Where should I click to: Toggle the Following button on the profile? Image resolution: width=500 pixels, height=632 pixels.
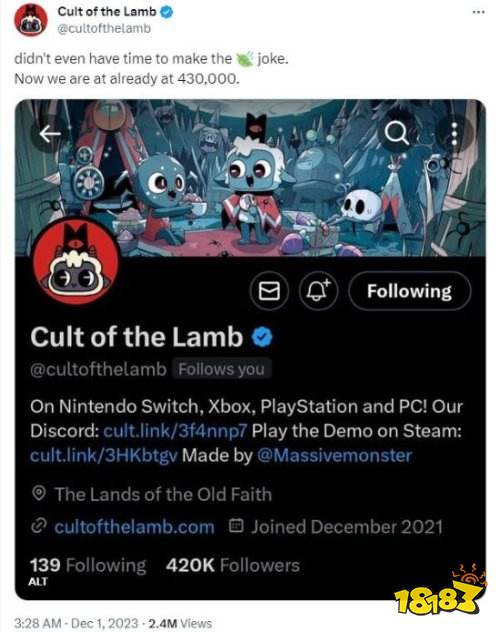pyautogui.click(x=409, y=291)
